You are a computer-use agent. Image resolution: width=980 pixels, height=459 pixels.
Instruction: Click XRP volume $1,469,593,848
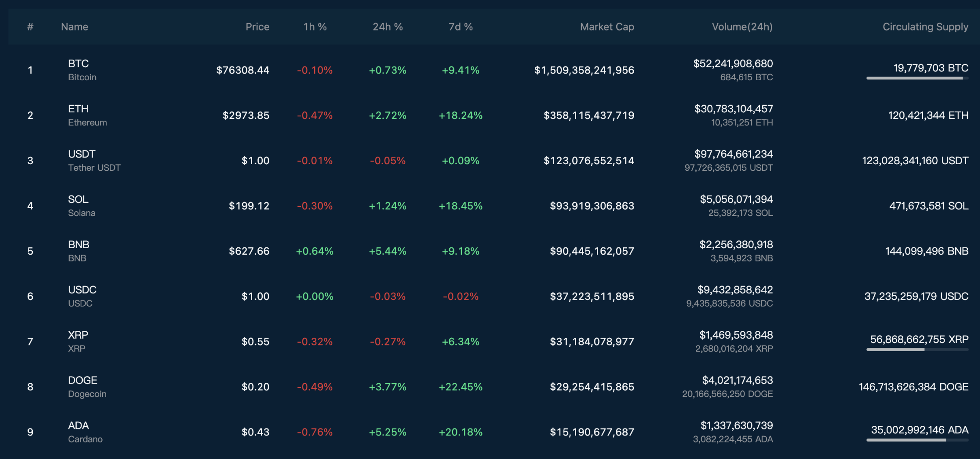click(736, 335)
